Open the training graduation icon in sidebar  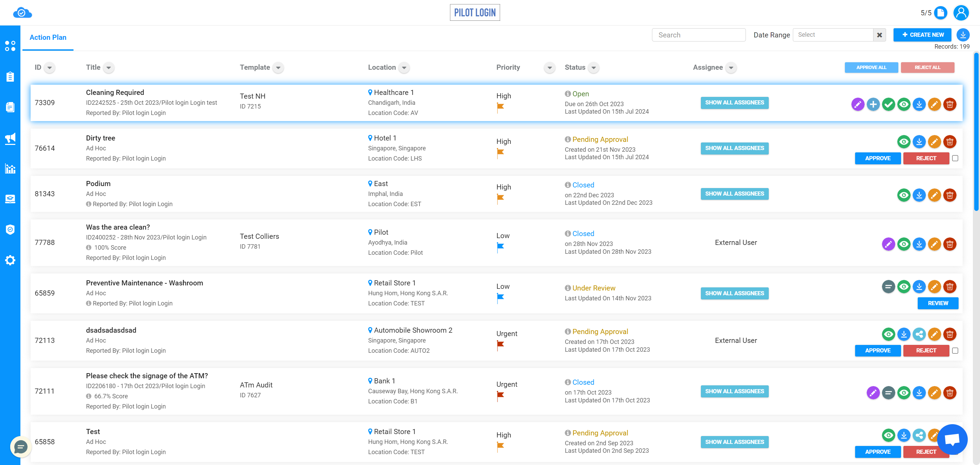click(10, 199)
